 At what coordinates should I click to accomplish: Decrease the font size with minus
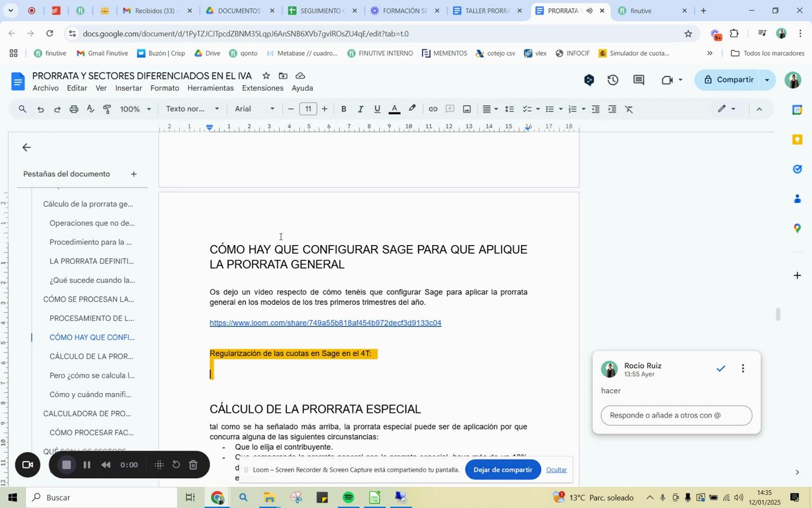[291, 109]
